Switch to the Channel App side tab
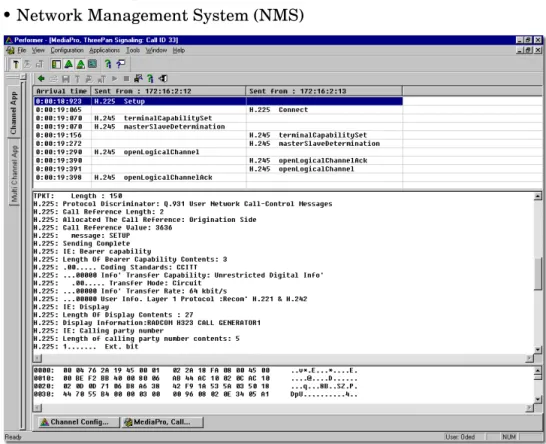546x444 pixels. [14, 112]
